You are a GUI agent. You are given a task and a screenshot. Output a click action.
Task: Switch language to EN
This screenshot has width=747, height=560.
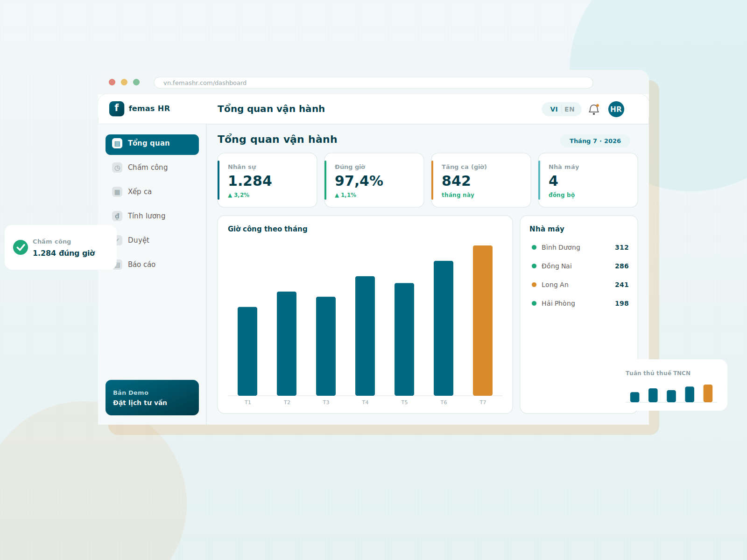point(570,109)
